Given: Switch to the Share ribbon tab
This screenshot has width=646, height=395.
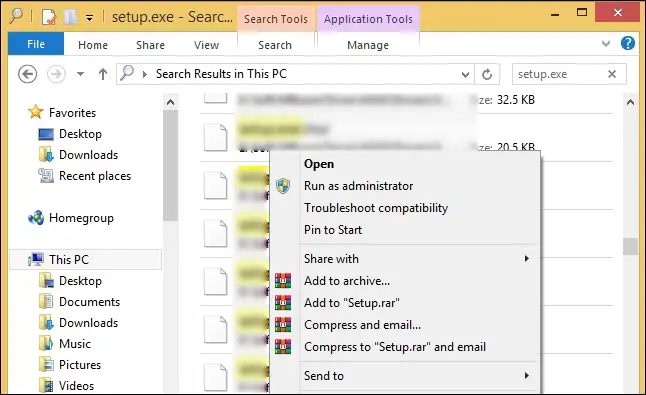Looking at the screenshot, I should [150, 45].
